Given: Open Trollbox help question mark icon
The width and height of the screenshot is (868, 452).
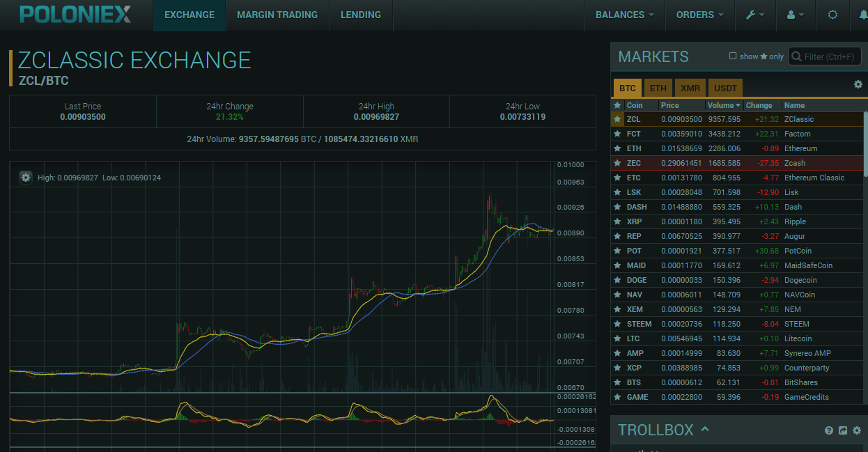Looking at the screenshot, I should click(x=829, y=430).
